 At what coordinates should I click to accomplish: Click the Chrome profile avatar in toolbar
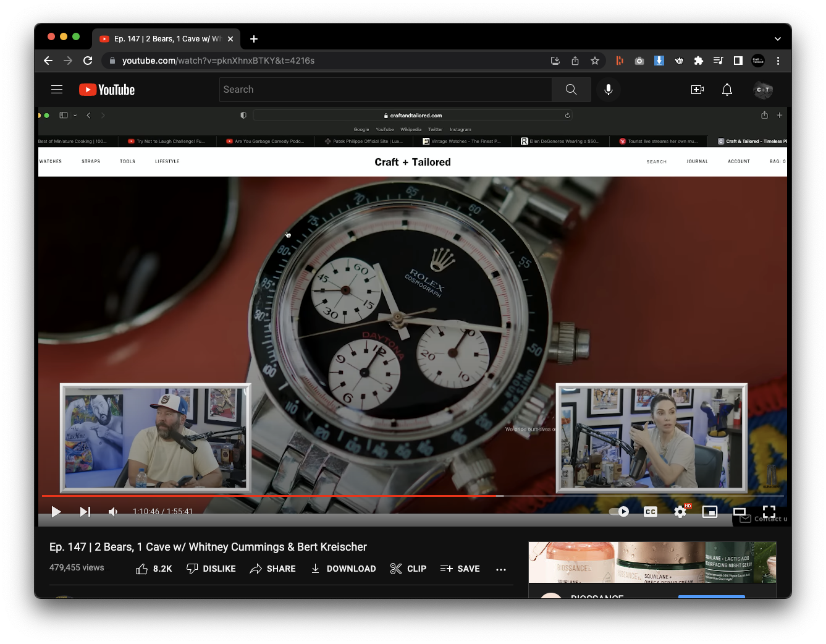[x=758, y=61]
